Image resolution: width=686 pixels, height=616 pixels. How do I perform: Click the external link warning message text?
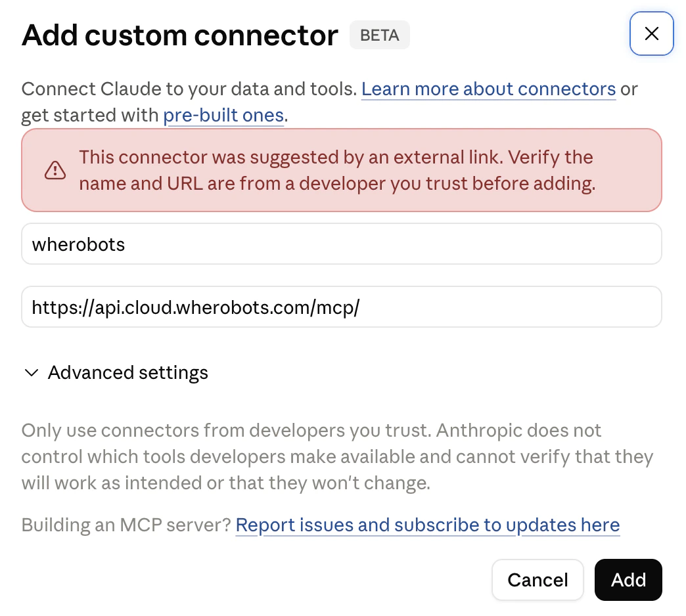[337, 170]
